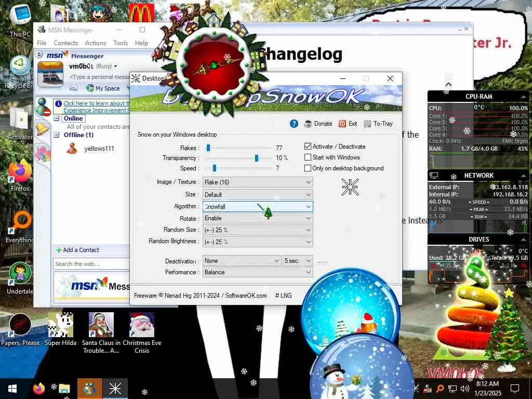Click Add a Contact in MSN Messenger

coord(77,250)
